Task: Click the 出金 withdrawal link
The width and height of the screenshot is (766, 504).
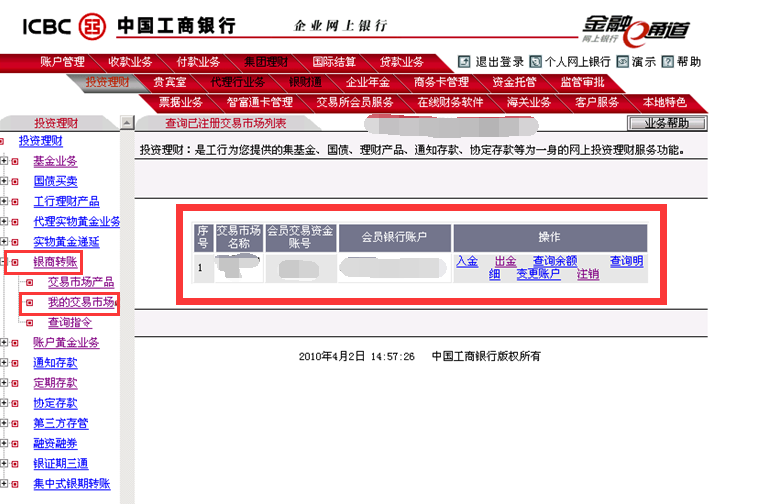Action: pyautogui.click(x=506, y=261)
